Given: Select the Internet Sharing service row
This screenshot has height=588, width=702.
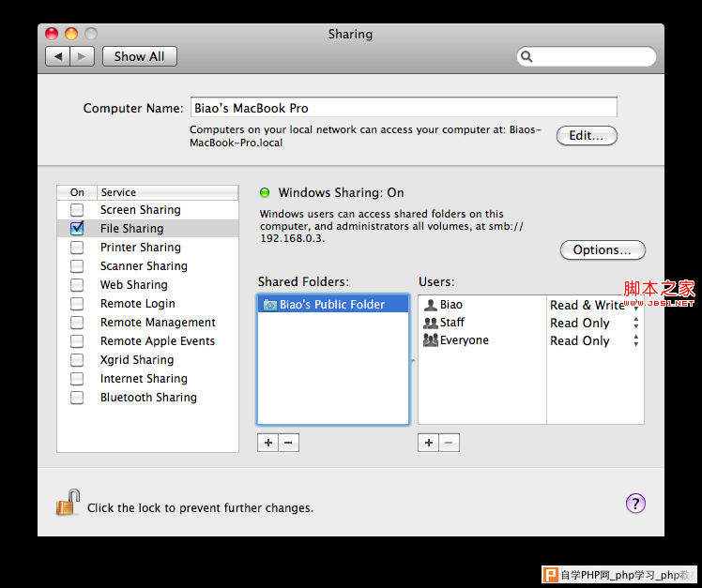Looking at the screenshot, I should point(147,379).
